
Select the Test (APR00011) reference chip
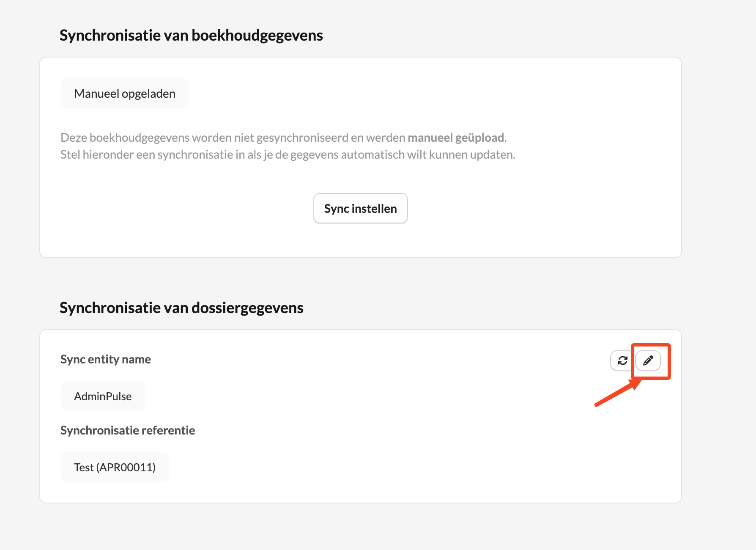(115, 467)
